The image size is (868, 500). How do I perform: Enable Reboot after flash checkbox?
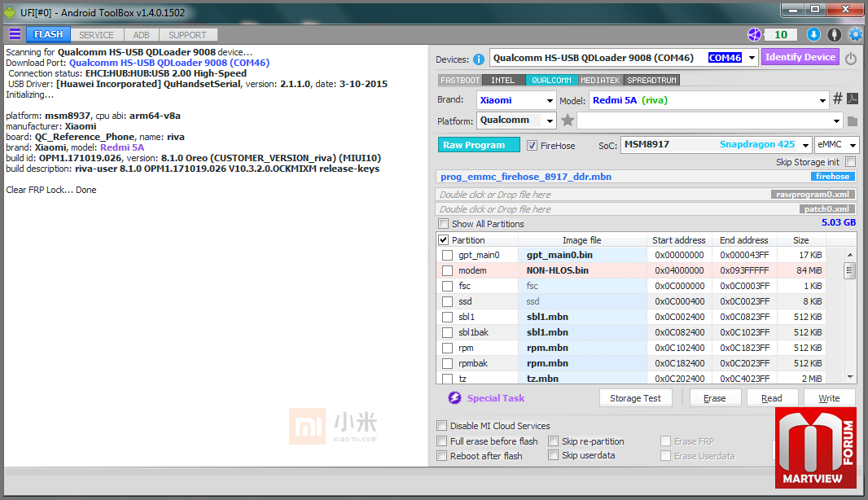click(442, 456)
